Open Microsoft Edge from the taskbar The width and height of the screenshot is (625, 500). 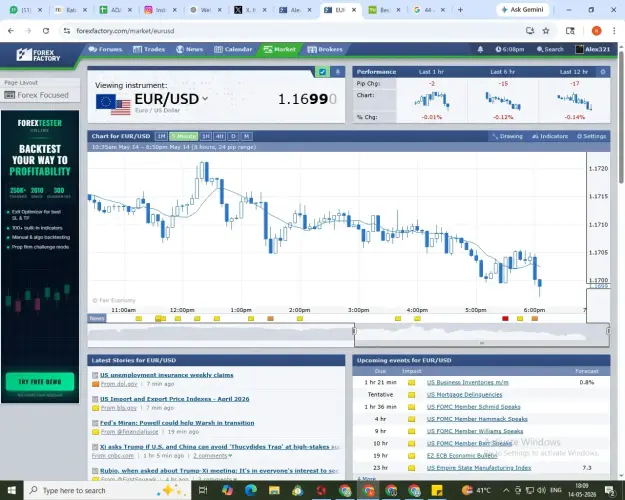click(x=251, y=490)
